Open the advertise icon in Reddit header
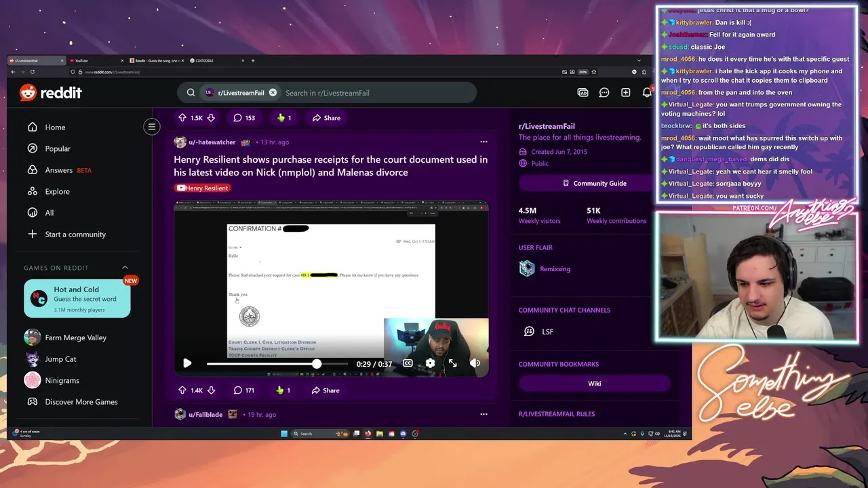Viewport: 868px width, 488px height. point(583,93)
